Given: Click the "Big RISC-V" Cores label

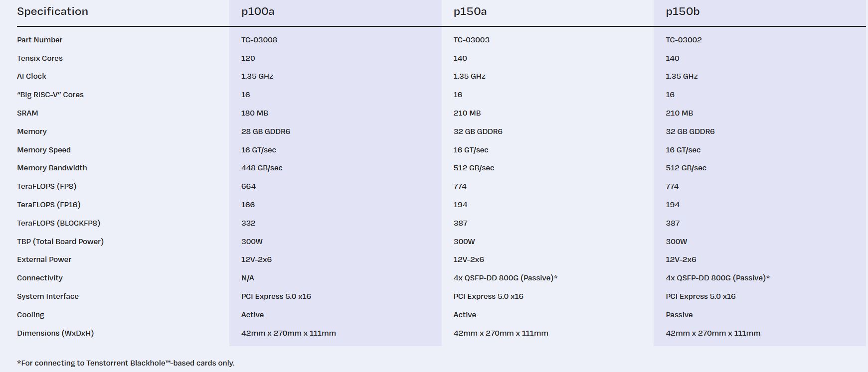Looking at the screenshot, I should coord(50,95).
